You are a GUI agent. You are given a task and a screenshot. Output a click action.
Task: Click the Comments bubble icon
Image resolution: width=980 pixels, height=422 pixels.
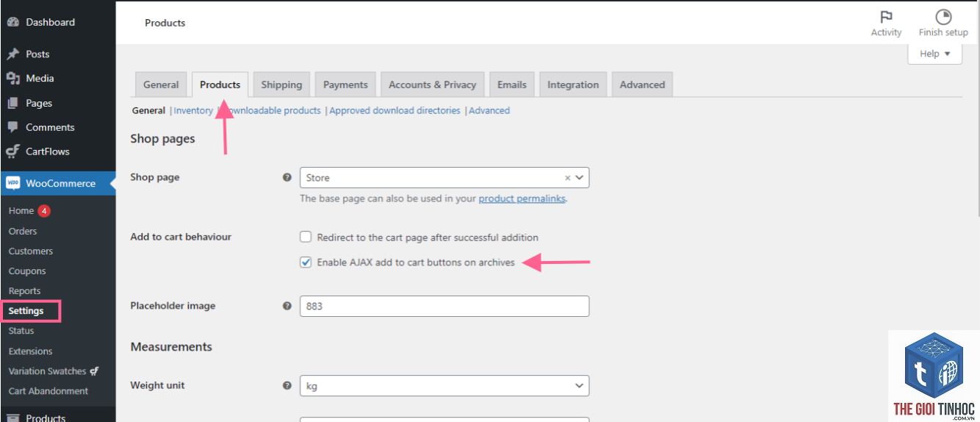pos(12,127)
